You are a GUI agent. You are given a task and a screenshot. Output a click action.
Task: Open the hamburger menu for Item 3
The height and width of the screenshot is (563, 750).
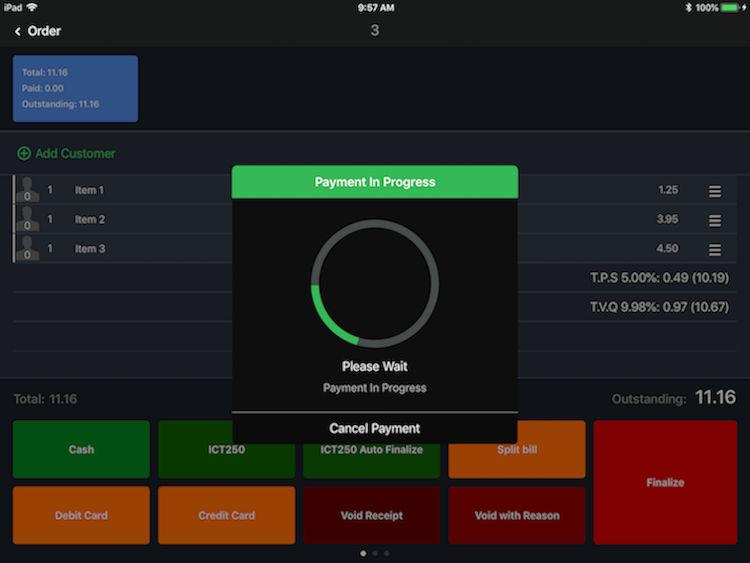point(715,249)
